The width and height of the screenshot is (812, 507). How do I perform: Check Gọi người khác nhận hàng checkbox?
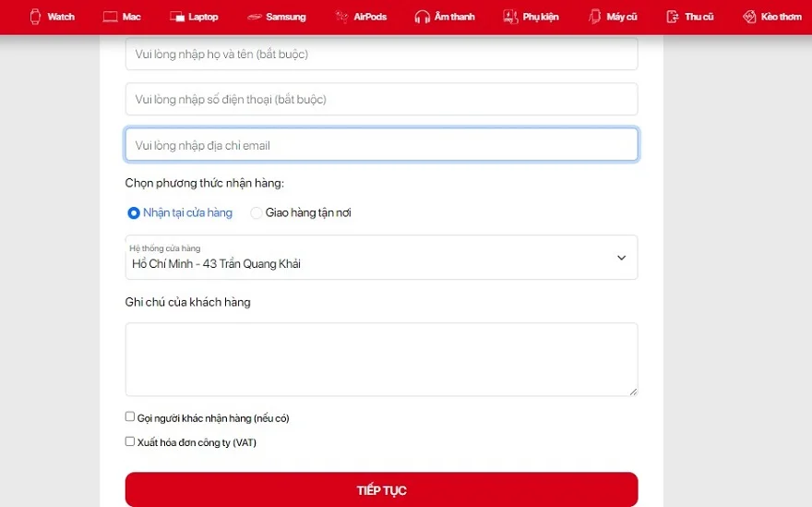[130, 416]
